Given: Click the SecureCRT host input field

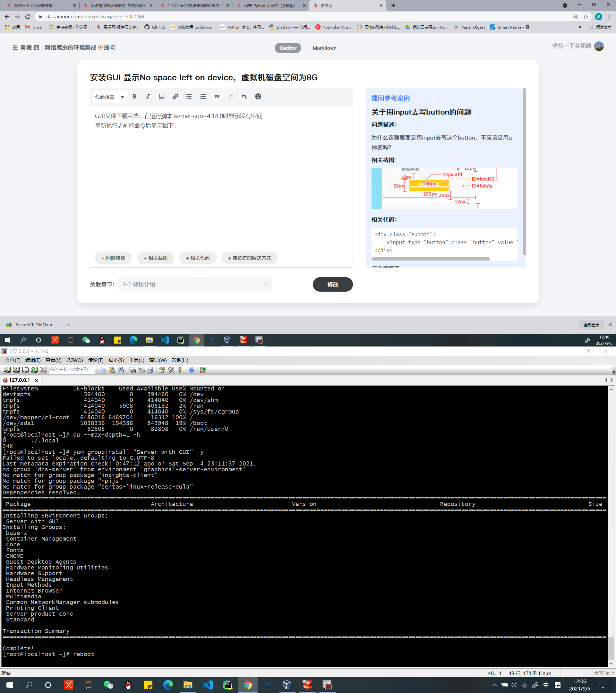Looking at the screenshot, I should [x=71, y=369].
